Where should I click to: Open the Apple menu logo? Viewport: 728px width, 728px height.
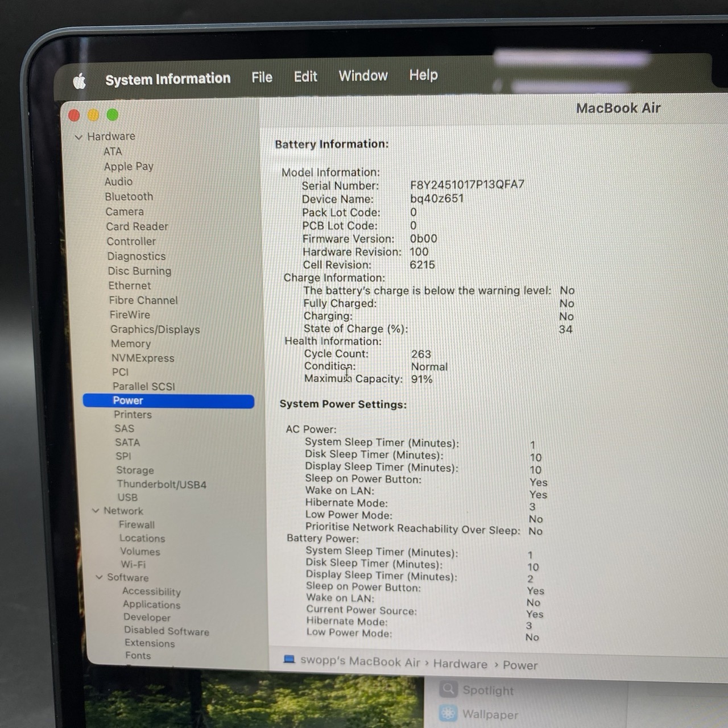click(x=80, y=81)
